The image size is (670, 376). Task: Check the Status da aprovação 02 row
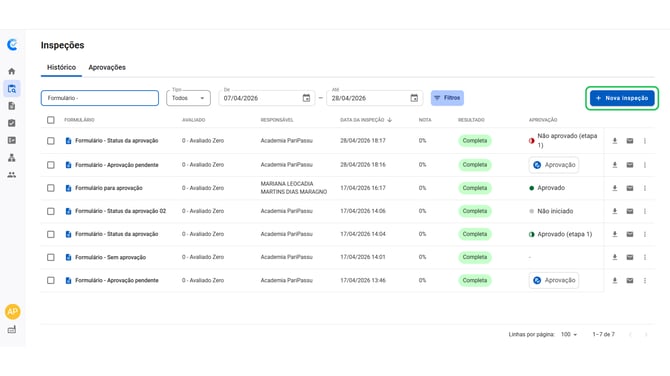[51, 211]
